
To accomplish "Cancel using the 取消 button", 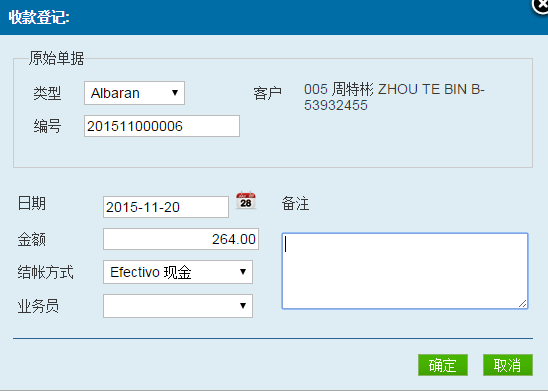I will 508,365.
